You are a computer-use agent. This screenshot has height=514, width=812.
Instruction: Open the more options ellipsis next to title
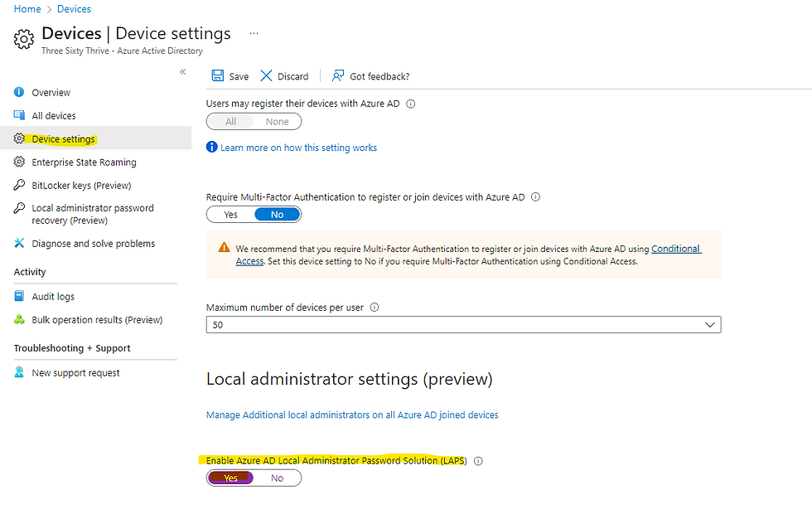[254, 33]
